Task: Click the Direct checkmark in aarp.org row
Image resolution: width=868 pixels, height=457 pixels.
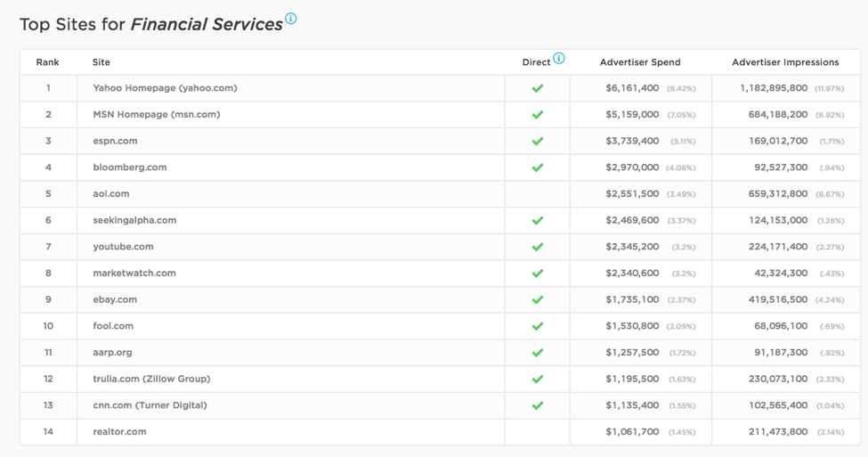Action: click(537, 352)
